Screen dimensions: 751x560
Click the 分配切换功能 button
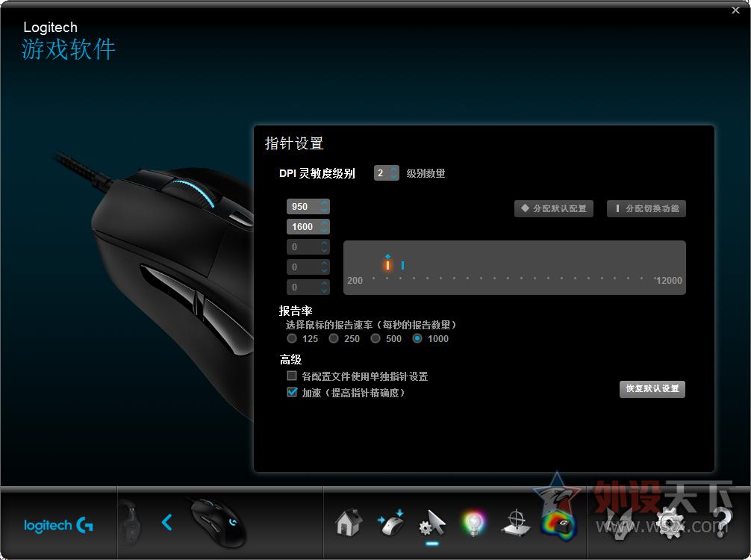pyautogui.click(x=646, y=208)
